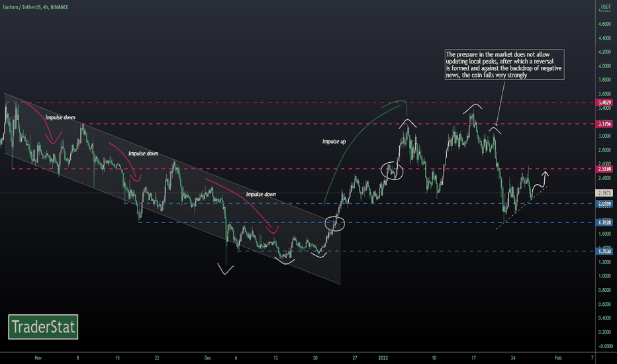Click the 2022 label on time axis
617x364 pixels.
[x=383, y=358]
